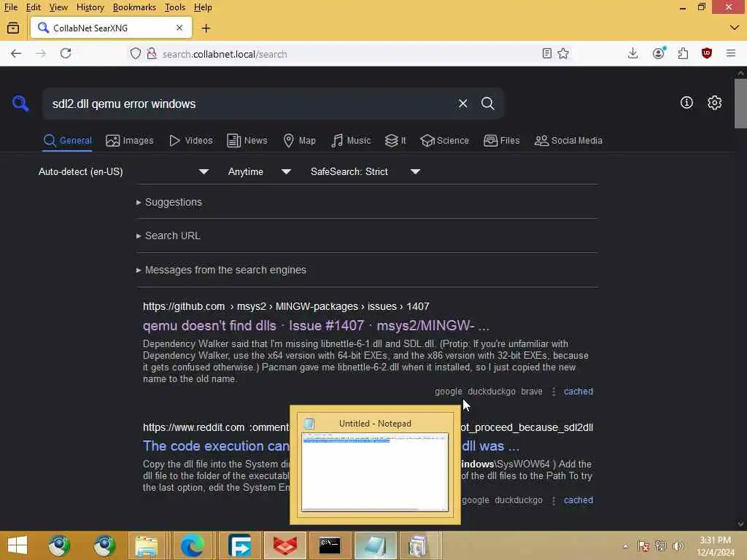Open a new tab with the plus button
This screenshot has width=747, height=560.
click(206, 28)
